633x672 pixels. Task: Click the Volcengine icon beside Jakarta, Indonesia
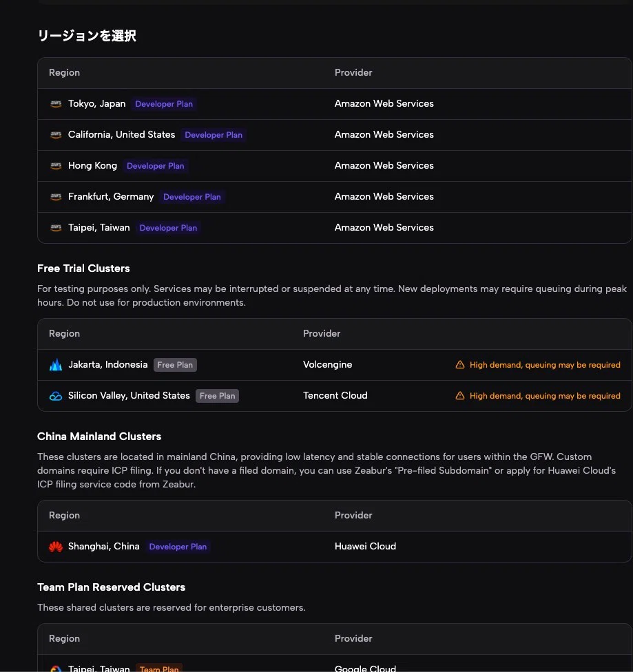point(56,365)
